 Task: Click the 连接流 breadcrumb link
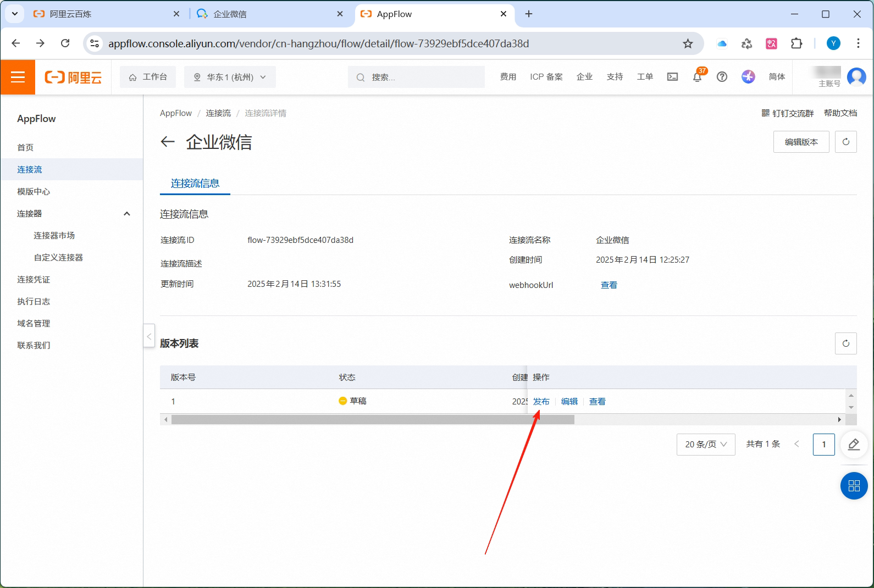pyautogui.click(x=218, y=113)
